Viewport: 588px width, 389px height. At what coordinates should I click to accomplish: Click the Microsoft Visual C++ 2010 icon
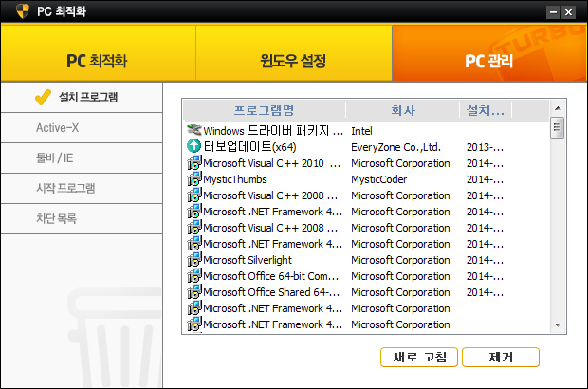coord(194,163)
